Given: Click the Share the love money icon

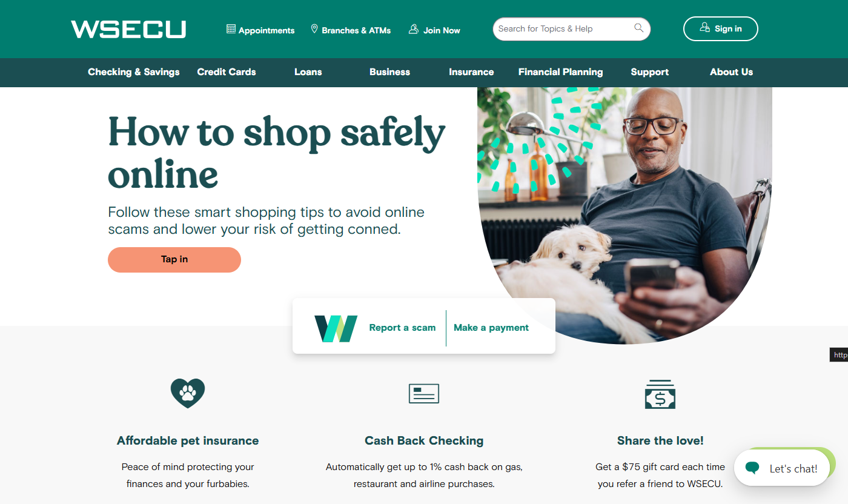Looking at the screenshot, I should click(660, 394).
